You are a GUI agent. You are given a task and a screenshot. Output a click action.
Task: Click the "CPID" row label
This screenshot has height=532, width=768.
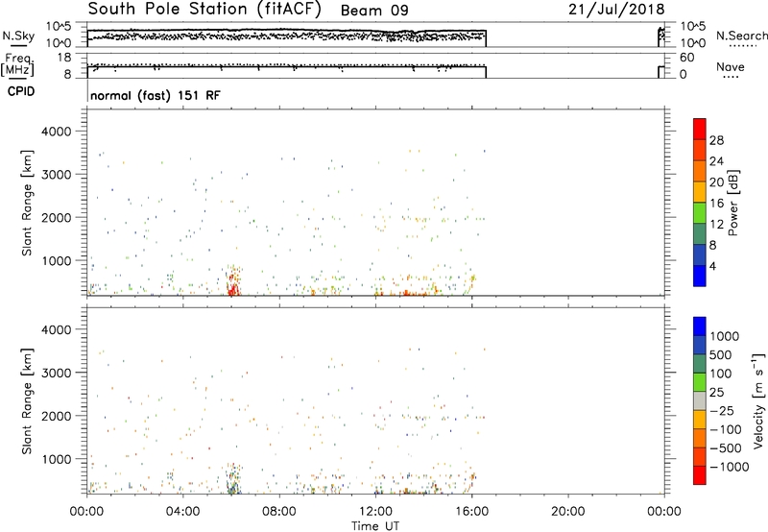pos(20,91)
